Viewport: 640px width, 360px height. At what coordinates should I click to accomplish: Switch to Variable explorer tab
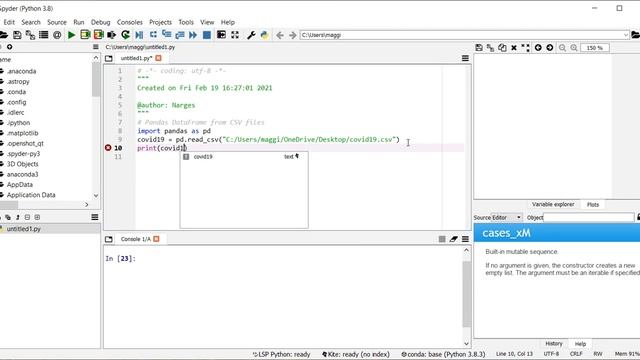coord(553,204)
